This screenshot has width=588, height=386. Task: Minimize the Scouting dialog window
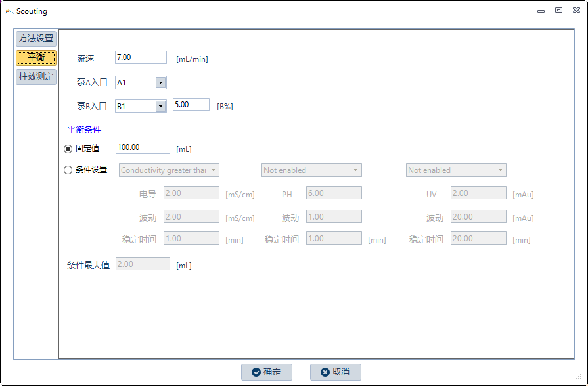coord(541,11)
